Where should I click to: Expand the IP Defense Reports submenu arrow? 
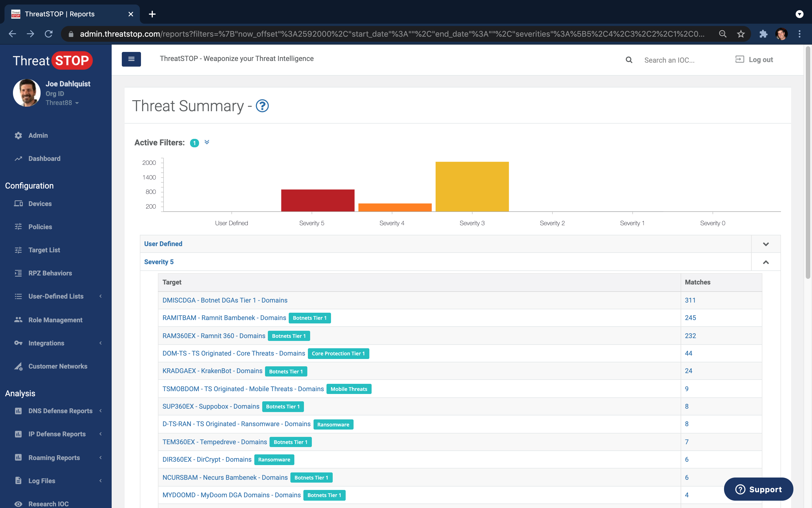[x=100, y=434]
